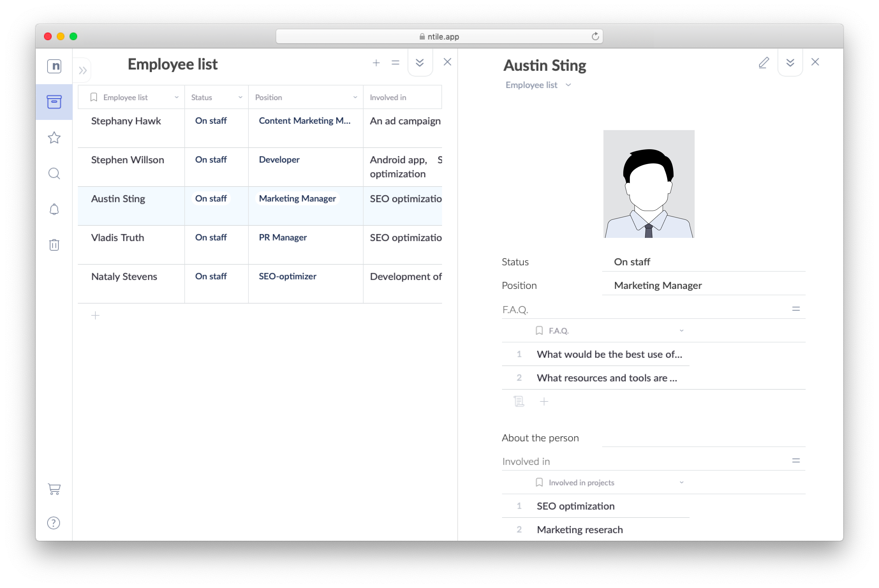Click SEO optimizatio cell in Vladis Truth row

[x=406, y=238]
